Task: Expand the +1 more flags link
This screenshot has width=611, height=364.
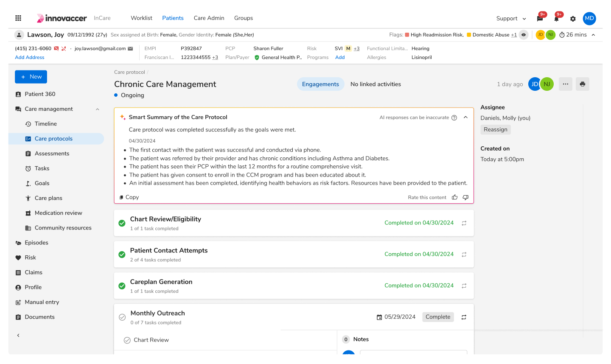Action: (514, 35)
